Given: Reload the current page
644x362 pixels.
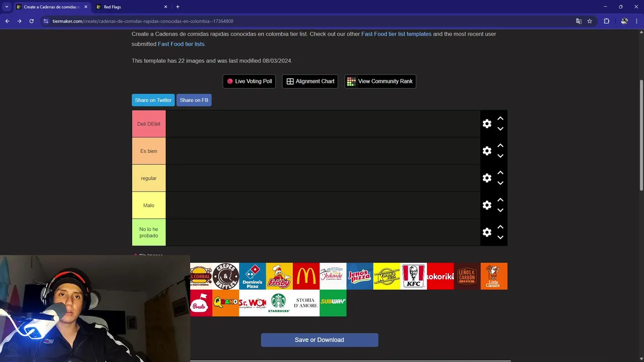Looking at the screenshot, I should pos(31,21).
